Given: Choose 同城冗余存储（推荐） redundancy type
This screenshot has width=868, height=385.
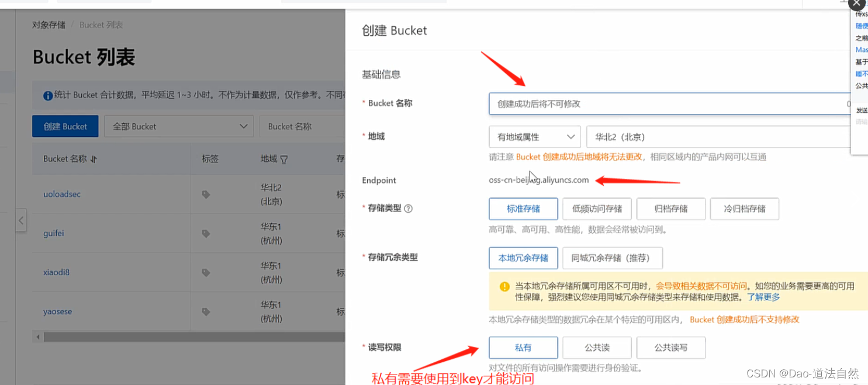Looking at the screenshot, I should [612, 258].
